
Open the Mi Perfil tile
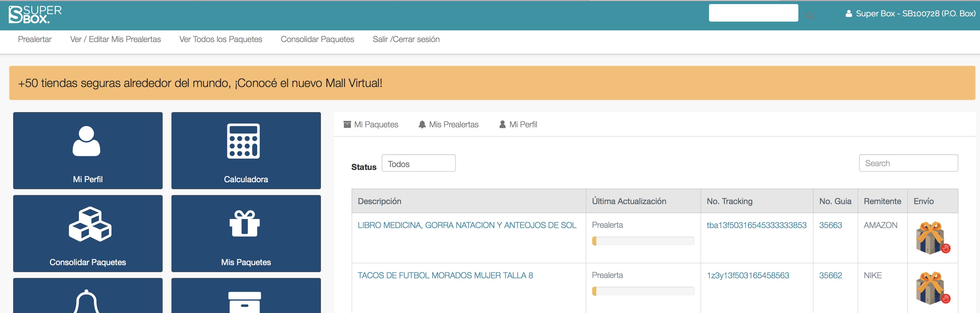click(x=88, y=151)
